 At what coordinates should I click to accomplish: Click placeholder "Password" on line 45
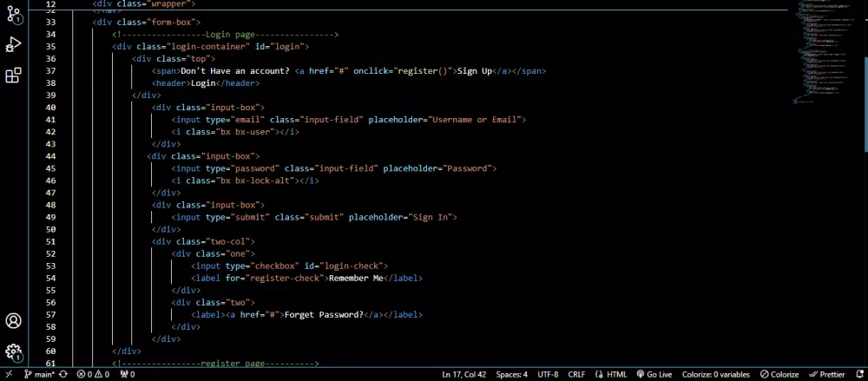[467, 168]
